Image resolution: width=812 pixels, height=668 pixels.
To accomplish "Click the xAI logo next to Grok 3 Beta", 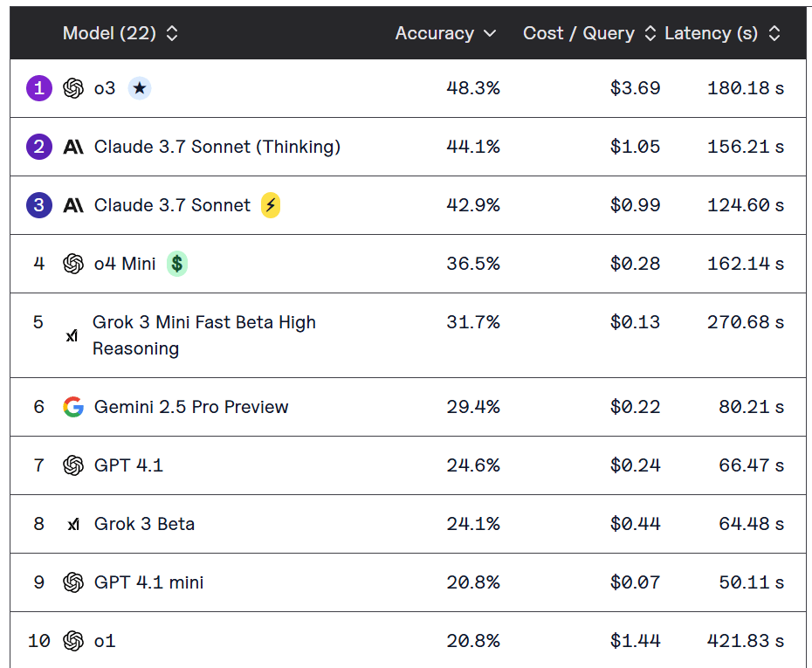I will tap(73, 524).
